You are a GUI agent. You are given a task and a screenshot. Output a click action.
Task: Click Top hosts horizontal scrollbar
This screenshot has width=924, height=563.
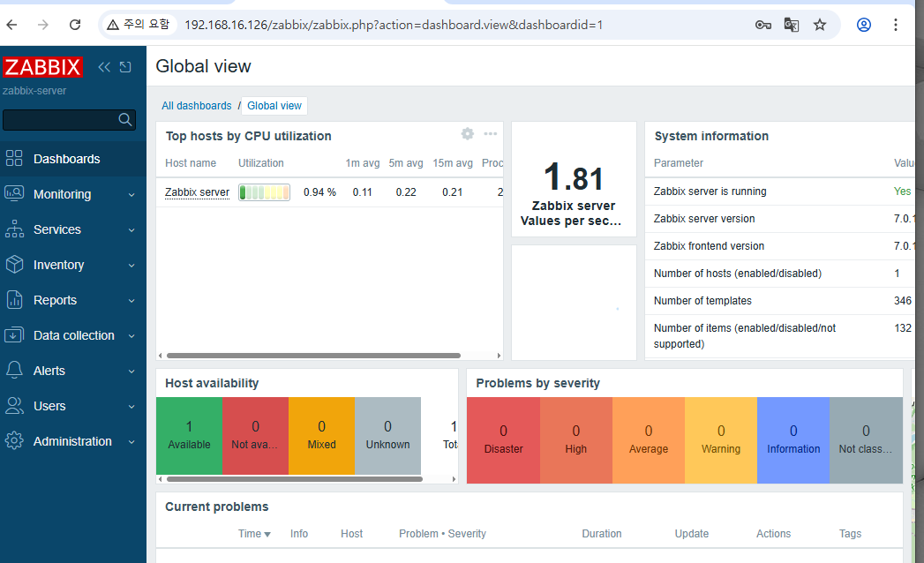coord(313,356)
